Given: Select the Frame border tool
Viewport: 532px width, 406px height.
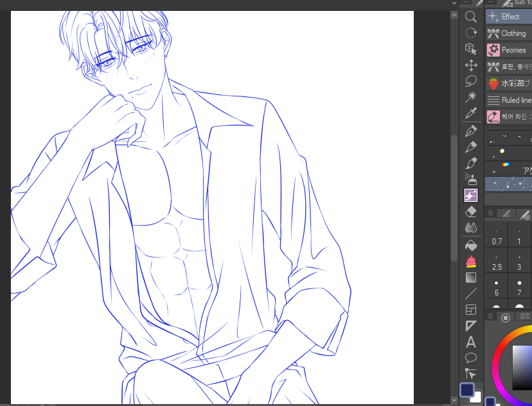Looking at the screenshot, I should pos(470,310).
